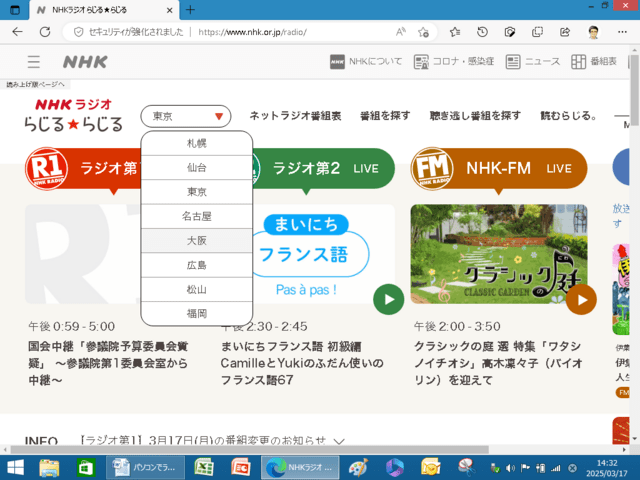Click the browser back arrow
640x480 pixels.
pos(17,32)
